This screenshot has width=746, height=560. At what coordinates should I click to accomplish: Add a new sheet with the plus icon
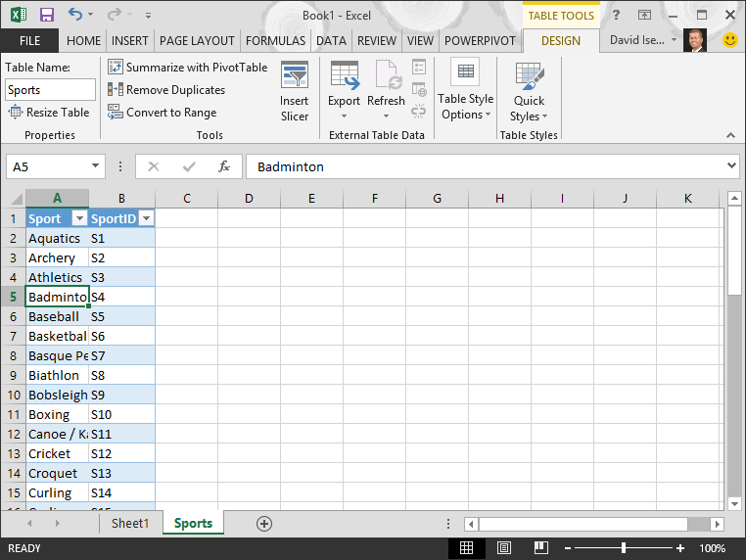click(x=264, y=524)
